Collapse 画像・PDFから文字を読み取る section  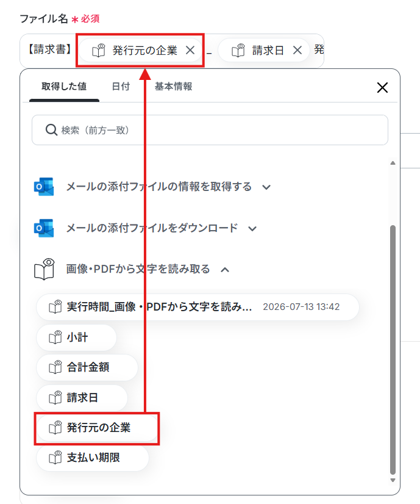(x=225, y=270)
